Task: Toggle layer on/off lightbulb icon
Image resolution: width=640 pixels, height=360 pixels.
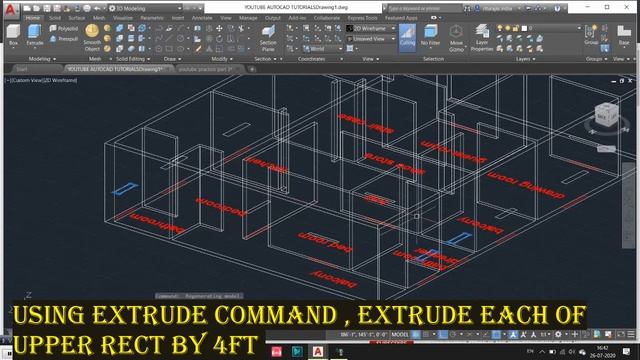Action: (500, 28)
